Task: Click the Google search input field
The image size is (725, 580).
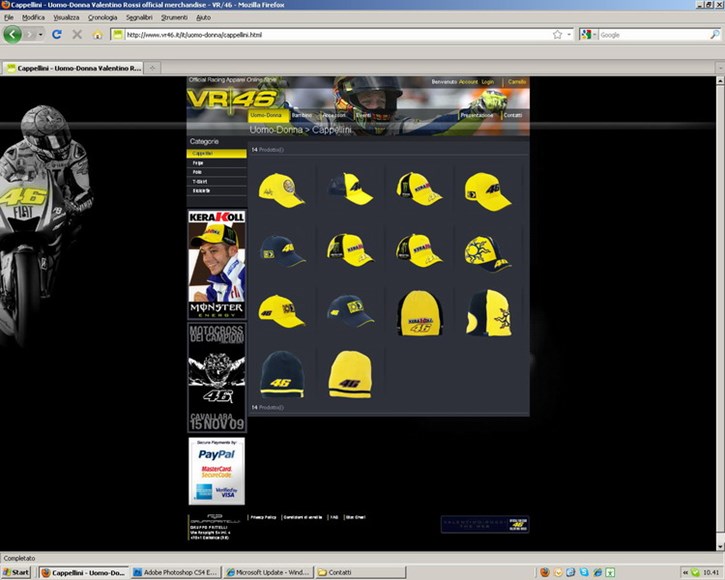Action: pos(654,35)
